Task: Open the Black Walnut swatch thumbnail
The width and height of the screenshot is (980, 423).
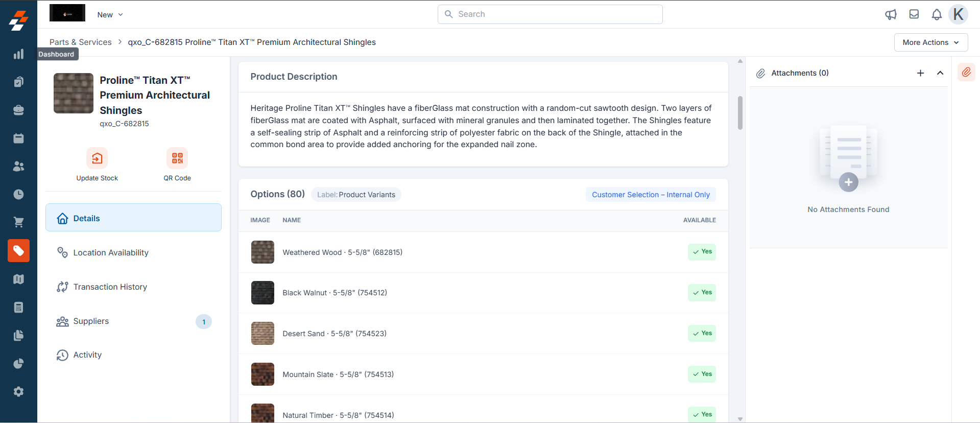Action: tap(262, 293)
